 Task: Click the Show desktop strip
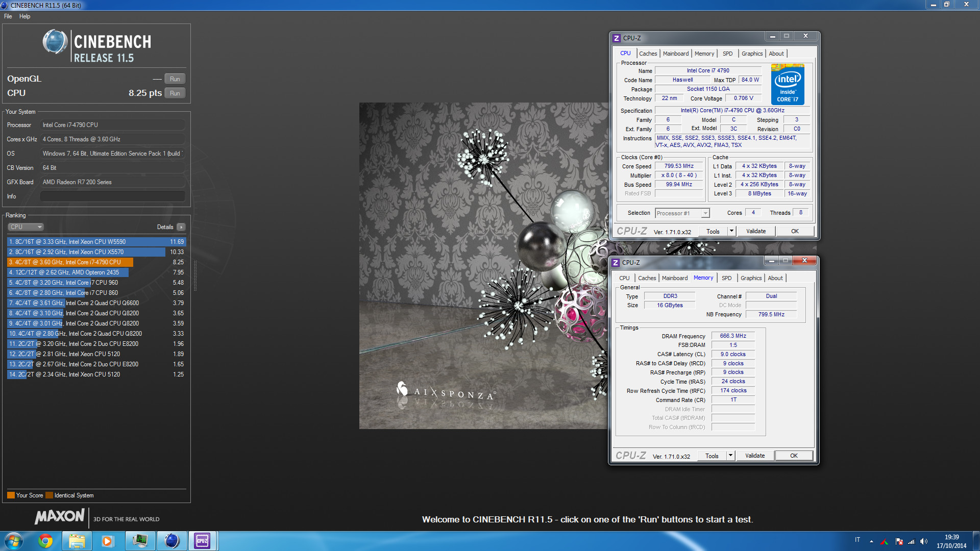[976, 541]
